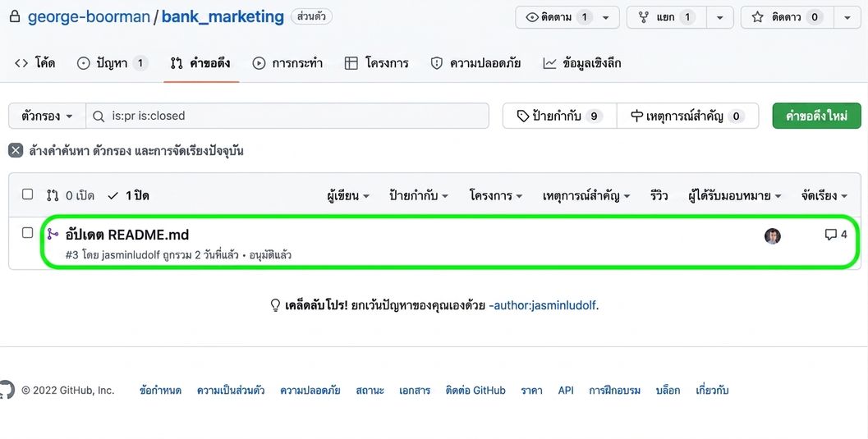Open the ติดต่อ GitHub footer link
Image resolution: width=868 pixels, height=439 pixels.
[x=475, y=391]
